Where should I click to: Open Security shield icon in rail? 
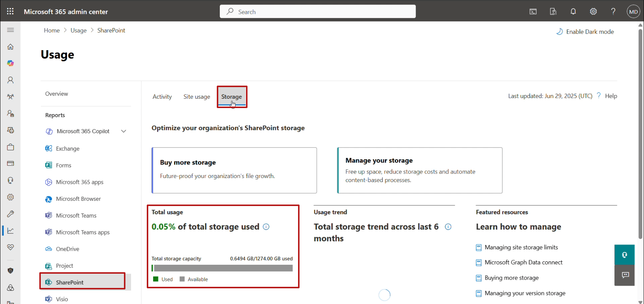point(10,271)
